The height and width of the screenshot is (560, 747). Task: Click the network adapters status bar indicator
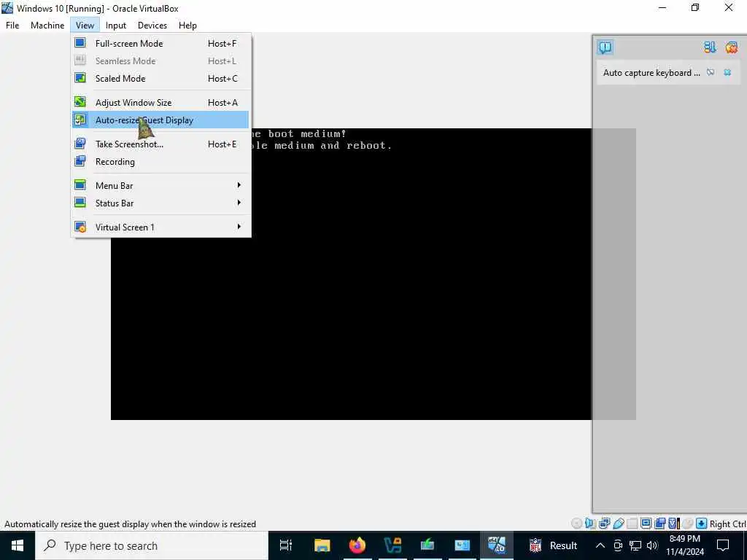pyautogui.click(x=604, y=524)
